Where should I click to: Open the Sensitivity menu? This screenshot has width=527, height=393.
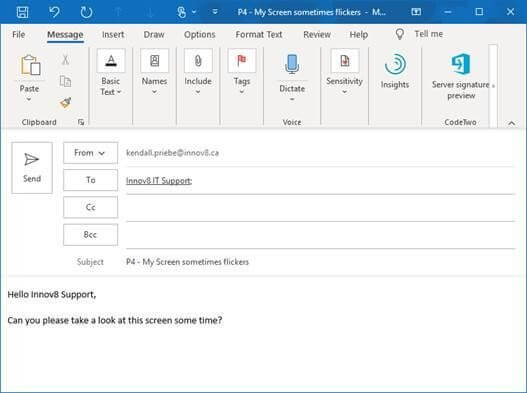click(x=344, y=72)
